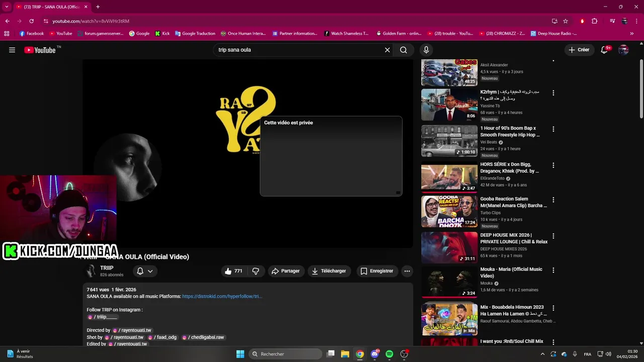The width and height of the screenshot is (644, 362).
Task: Open the taskbar volume control
Action: click(x=608, y=354)
